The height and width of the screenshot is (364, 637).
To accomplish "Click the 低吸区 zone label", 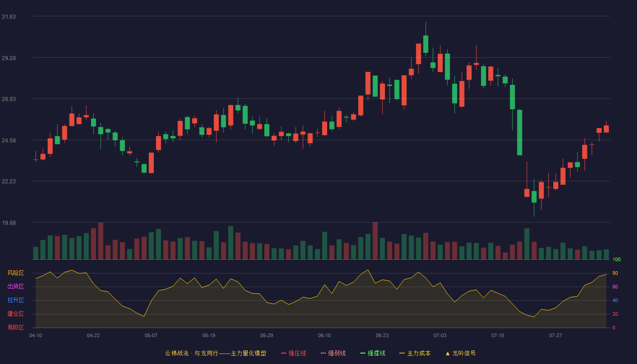I will 15,327.
